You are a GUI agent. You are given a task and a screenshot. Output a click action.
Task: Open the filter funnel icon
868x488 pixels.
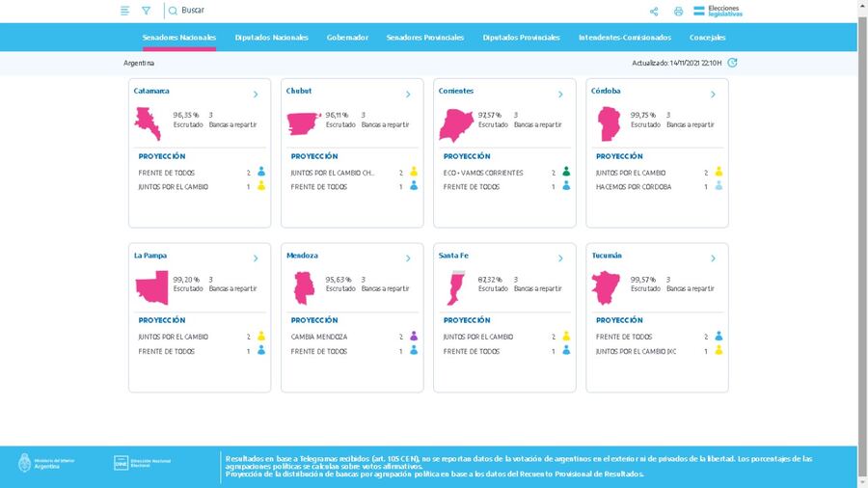(147, 11)
